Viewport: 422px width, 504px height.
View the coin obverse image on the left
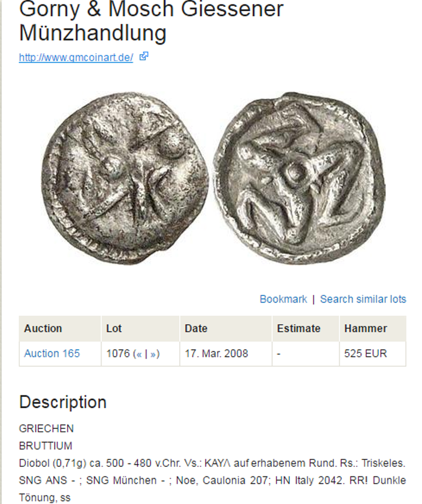coord(125,179)
